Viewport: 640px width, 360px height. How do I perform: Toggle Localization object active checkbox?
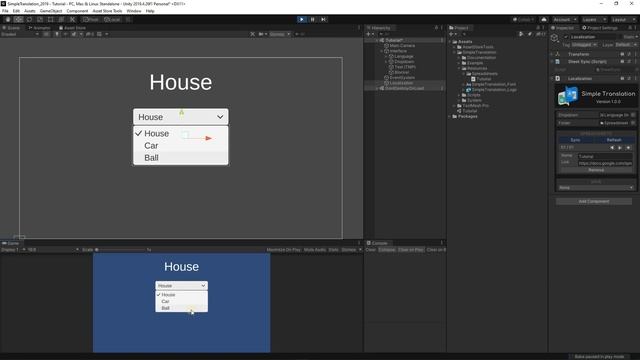click(x=566, y=37)
